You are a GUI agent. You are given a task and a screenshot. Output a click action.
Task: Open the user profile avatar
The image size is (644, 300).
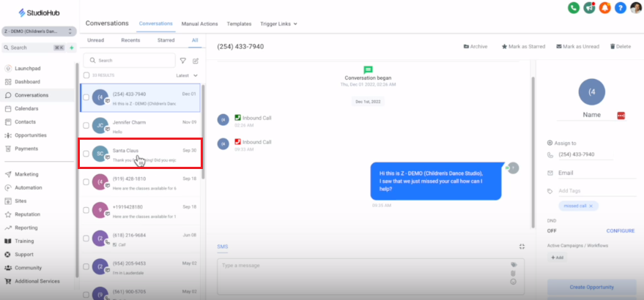pos(636,8)
